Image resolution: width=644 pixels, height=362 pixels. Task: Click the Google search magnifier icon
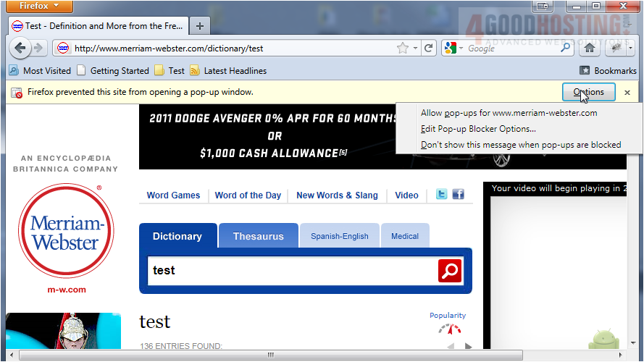click(x=566, y=49)
